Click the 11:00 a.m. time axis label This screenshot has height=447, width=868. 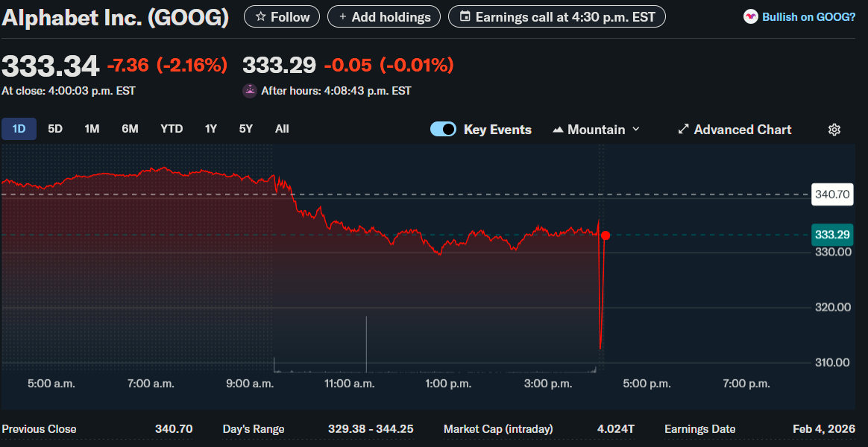pyautogui.click(x=349, y=384)
